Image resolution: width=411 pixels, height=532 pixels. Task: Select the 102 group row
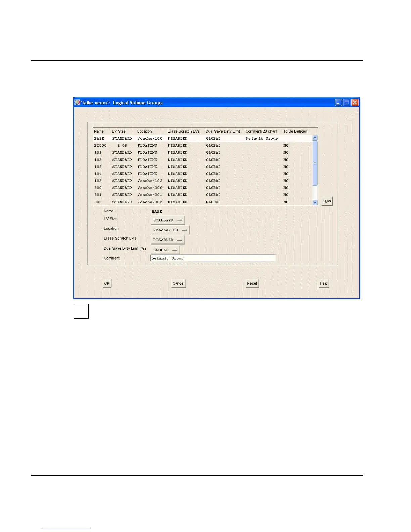click(202, 160)
